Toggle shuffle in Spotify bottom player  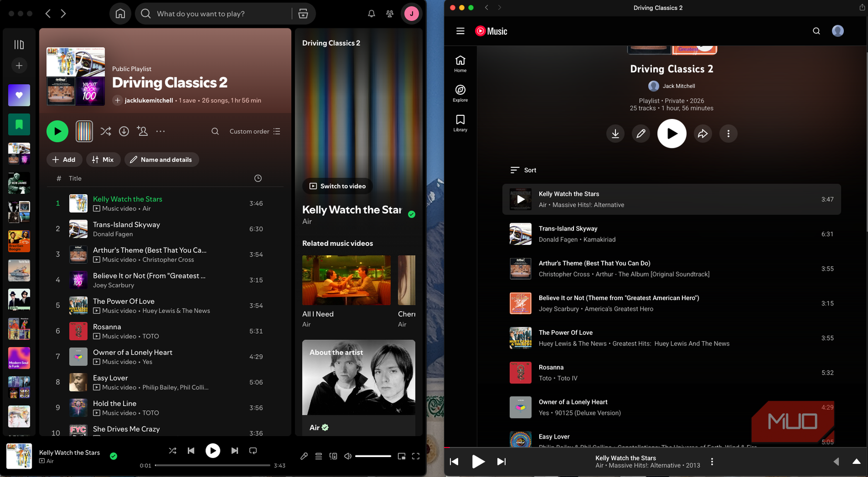tap(173, 451)
